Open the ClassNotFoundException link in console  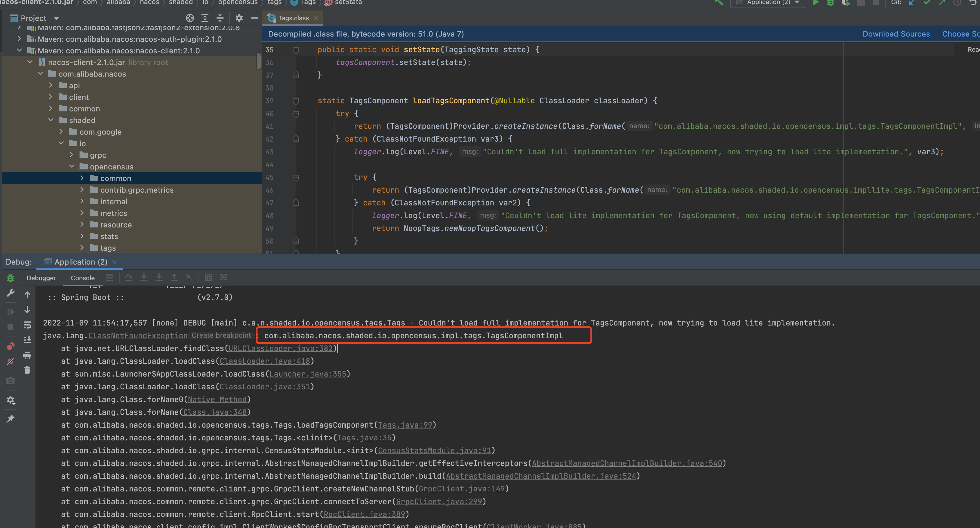(x=138, y=336)
